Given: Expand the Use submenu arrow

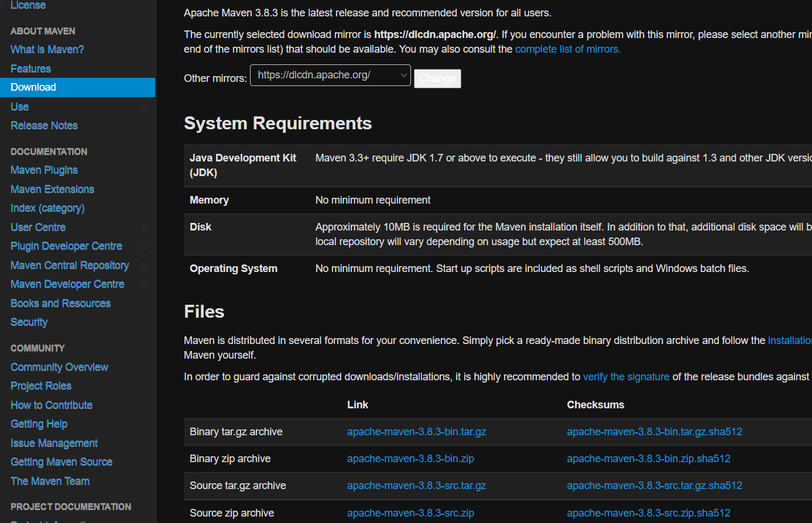Looking at the screenshot, I should point(144,107).
